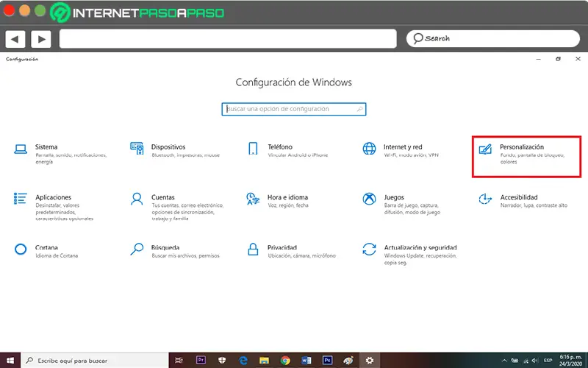This screenshot has height=368, width=588.
Task: Launch Google Chrome from the taskbar
Action: (285, 361)
